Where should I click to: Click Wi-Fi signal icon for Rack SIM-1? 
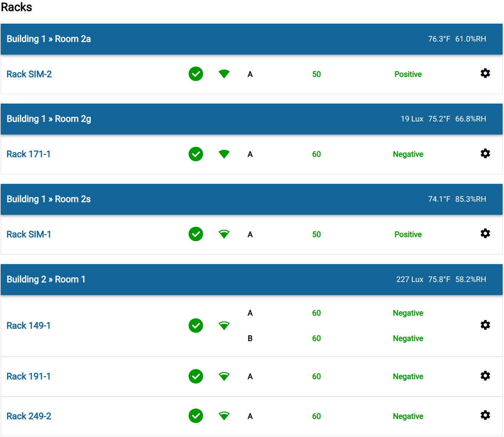pos(224,234)
